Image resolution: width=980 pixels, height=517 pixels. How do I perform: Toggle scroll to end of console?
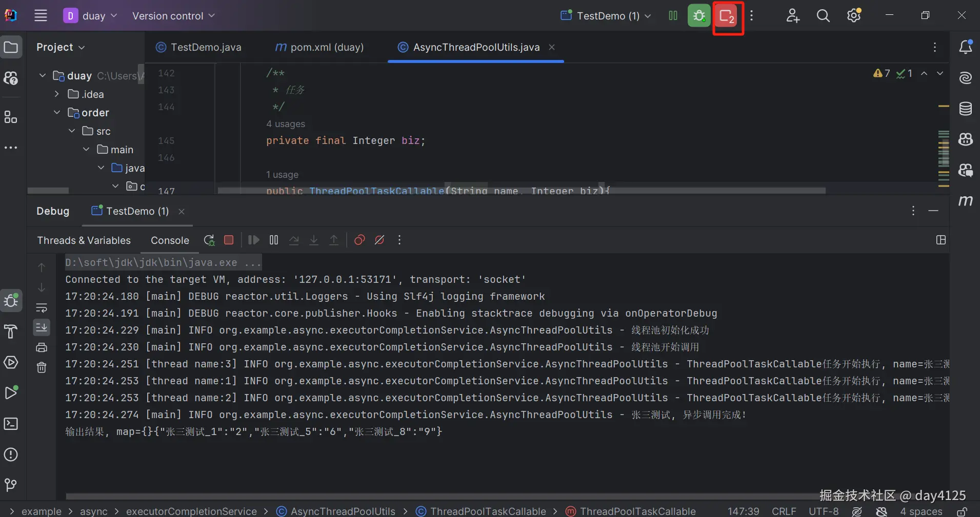coord(42,327)
